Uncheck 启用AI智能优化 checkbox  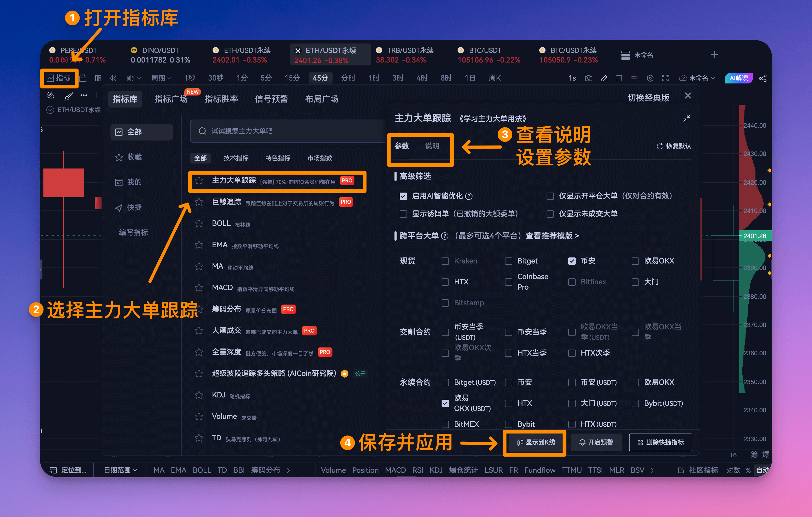[403, 196]
